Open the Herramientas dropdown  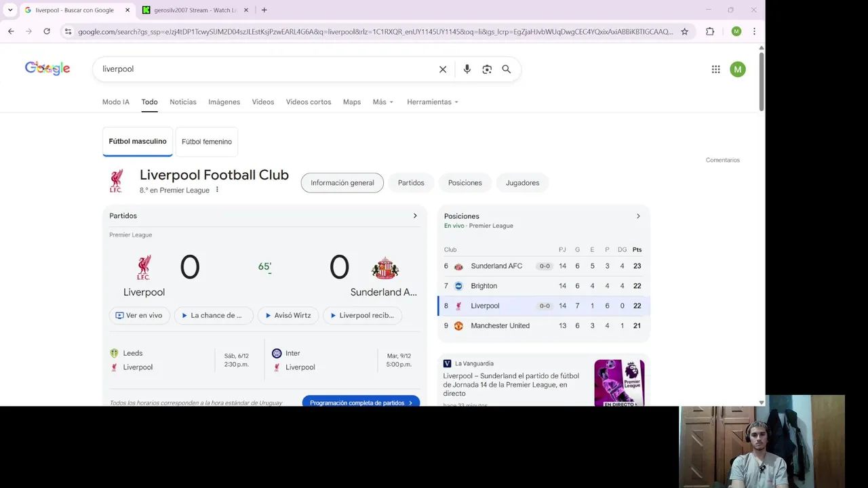pos(433,102)
